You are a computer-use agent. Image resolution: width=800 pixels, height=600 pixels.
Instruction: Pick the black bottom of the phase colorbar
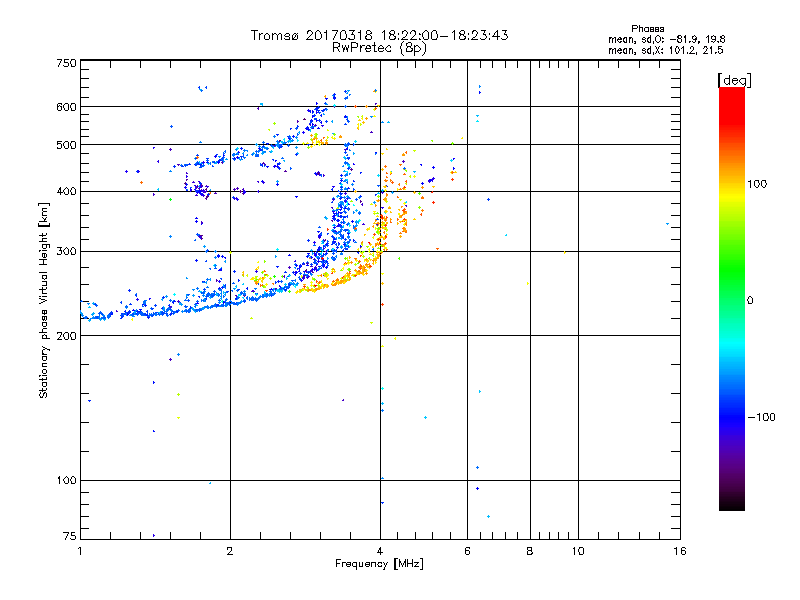pos(732,505)
